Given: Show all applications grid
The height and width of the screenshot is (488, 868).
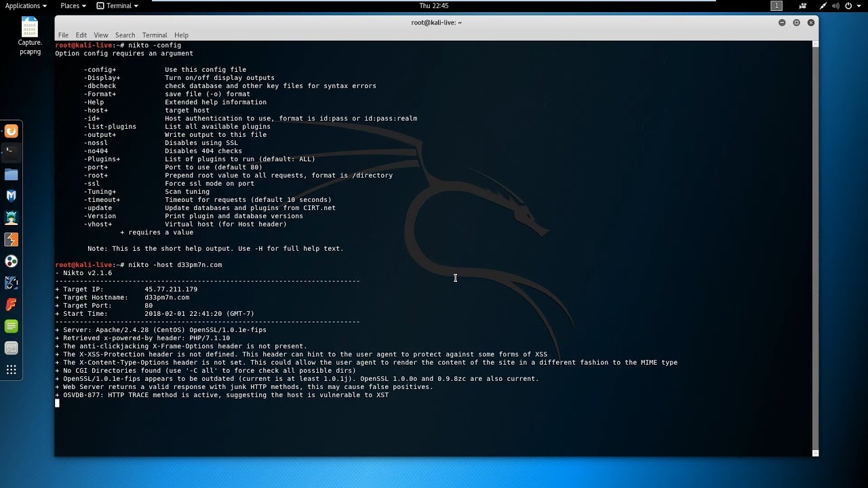Looking at the screenshot, I should point(11,370).
